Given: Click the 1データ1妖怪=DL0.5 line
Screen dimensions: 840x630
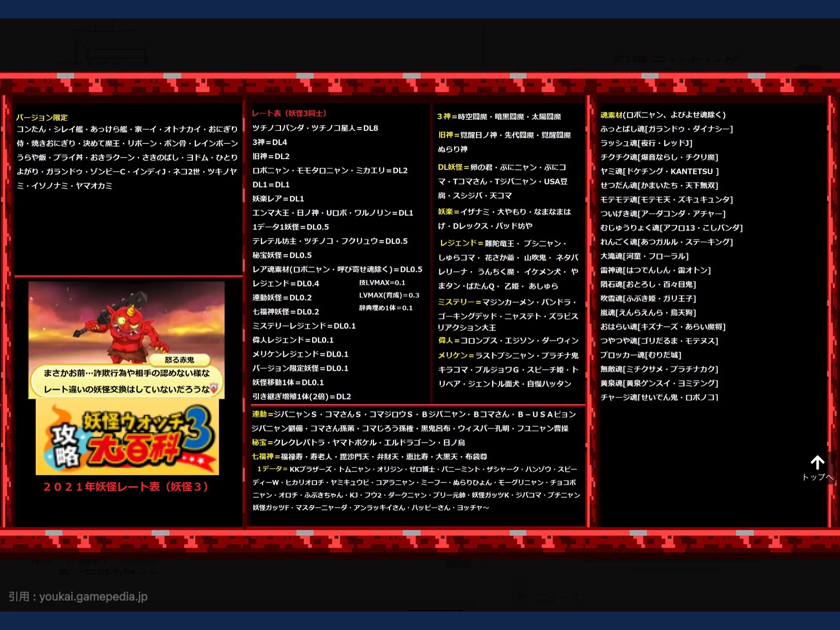Looking at the screenshot, I should tap(290, 227).
